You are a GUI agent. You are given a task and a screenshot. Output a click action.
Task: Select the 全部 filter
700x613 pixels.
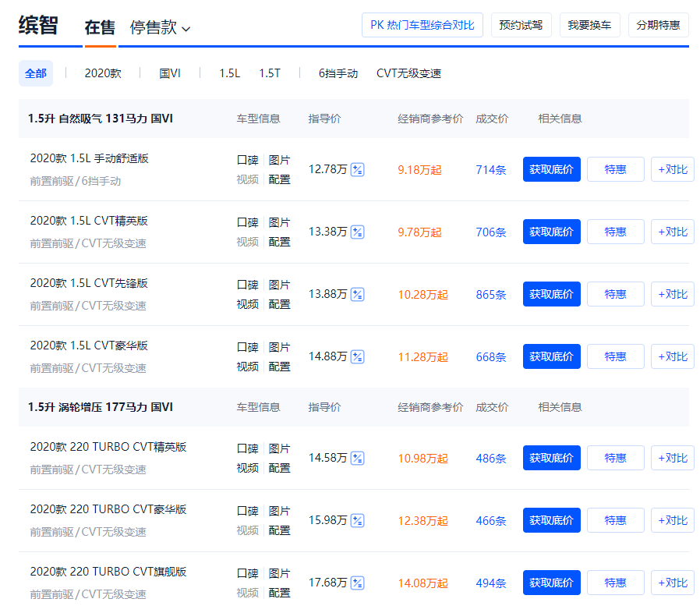coord(36,73)
